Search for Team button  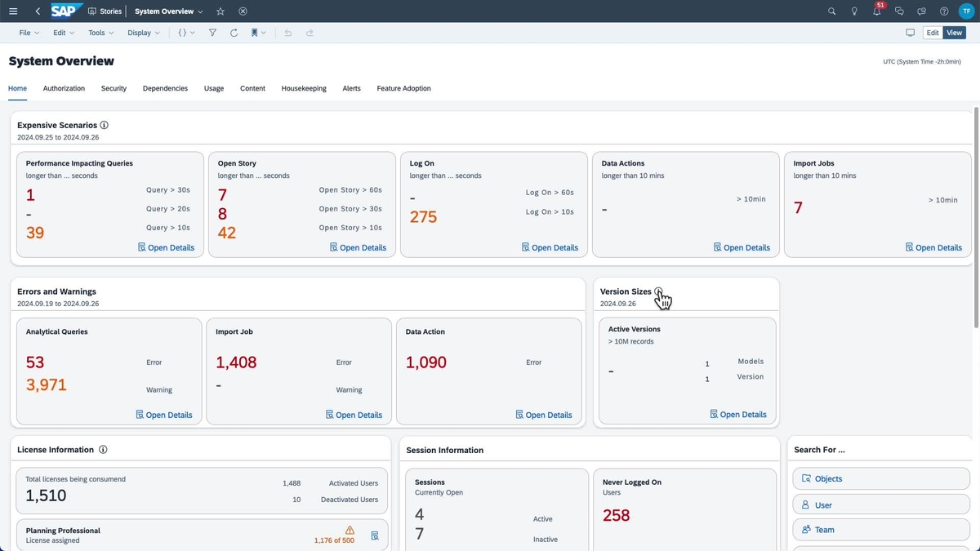click(x=881, y=530)
